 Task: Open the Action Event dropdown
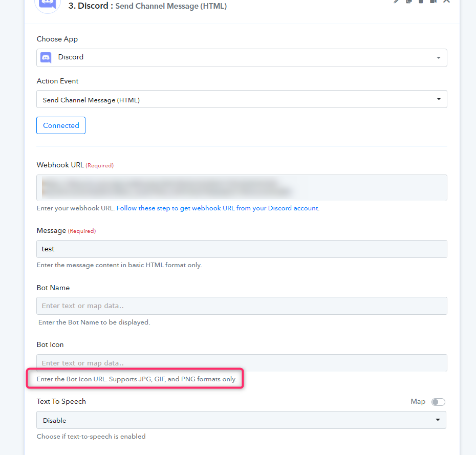click(x=242, y=99)
